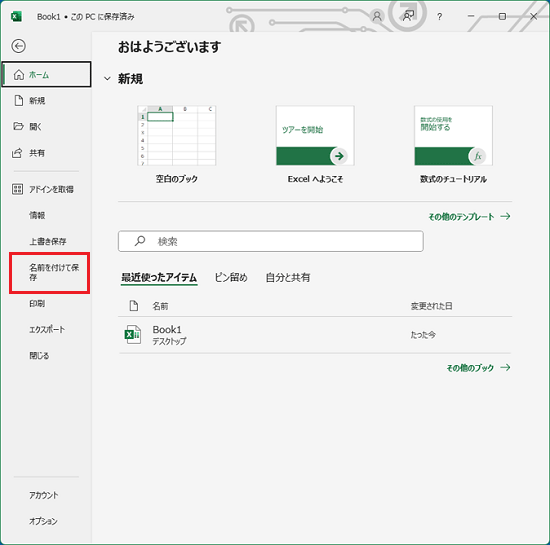
Task: Go back using the circled arrow icon
Action: click(x=18, y=46)
